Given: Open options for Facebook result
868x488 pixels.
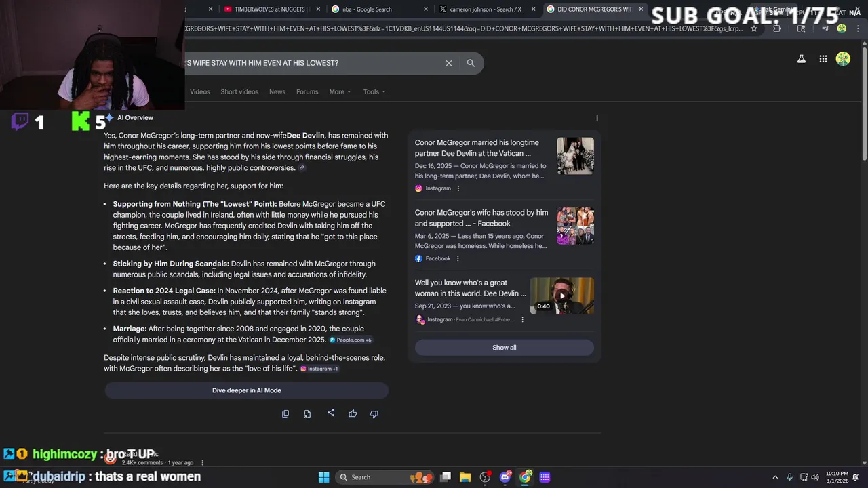Looking at the screenshot, I should tap(458, 258).
